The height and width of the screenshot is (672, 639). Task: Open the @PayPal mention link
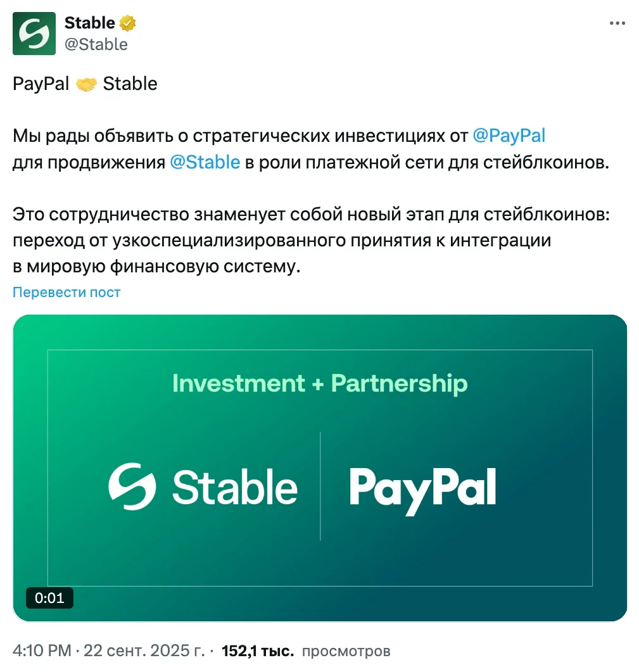click(509, 136)
